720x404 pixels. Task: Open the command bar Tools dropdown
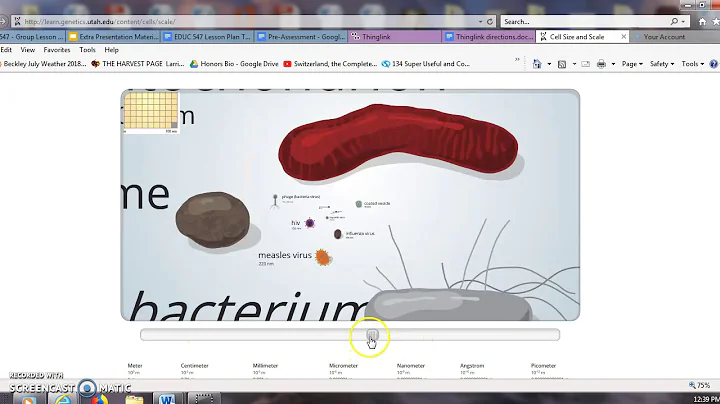pos(692,64)
